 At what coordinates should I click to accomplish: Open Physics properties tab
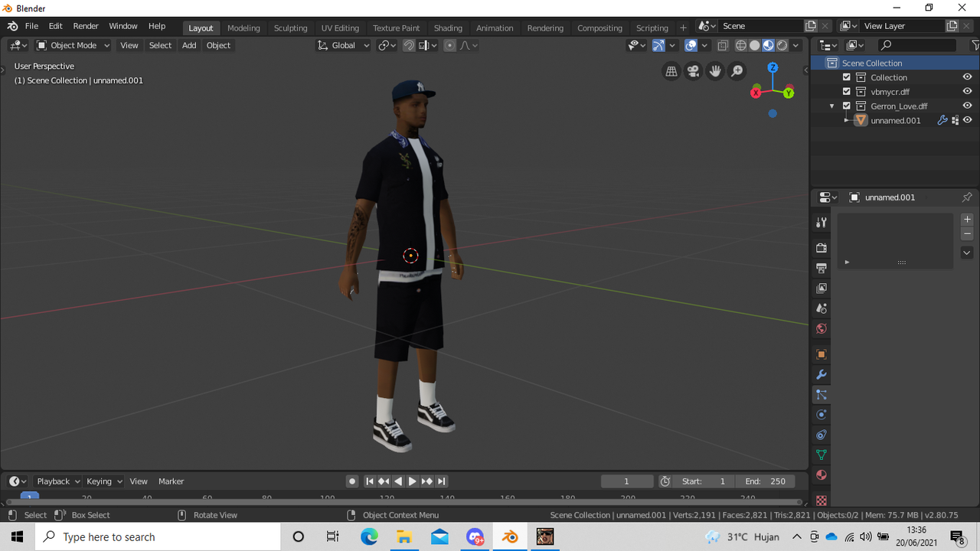822,415
